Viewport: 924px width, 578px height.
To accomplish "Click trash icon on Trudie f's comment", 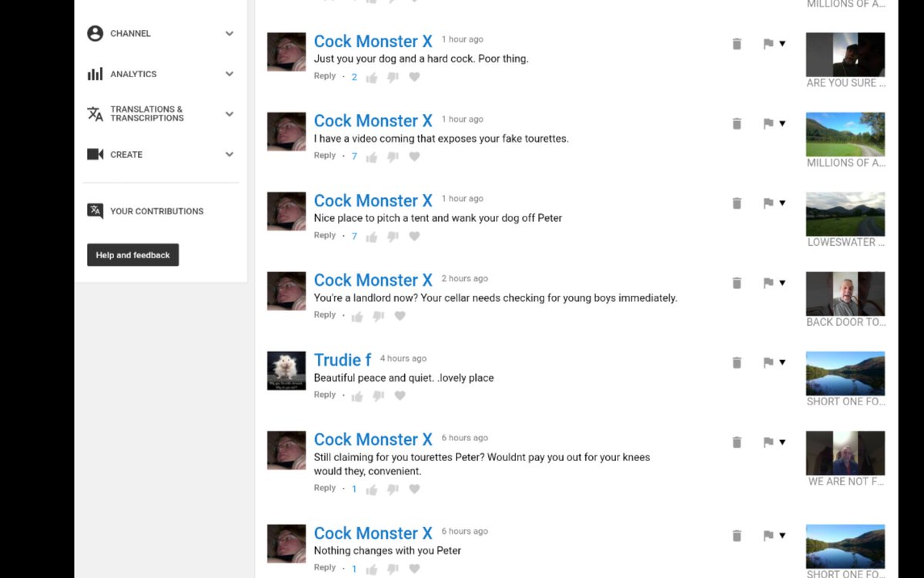I will pyautogui.click(x=737, y=363).
